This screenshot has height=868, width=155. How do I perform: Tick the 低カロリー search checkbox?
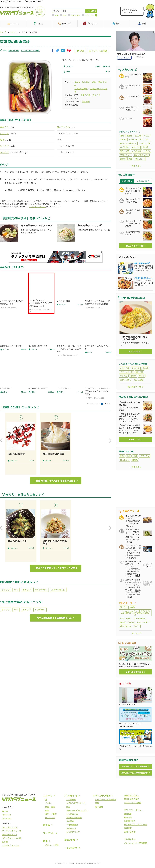click(x=83, y=15)
